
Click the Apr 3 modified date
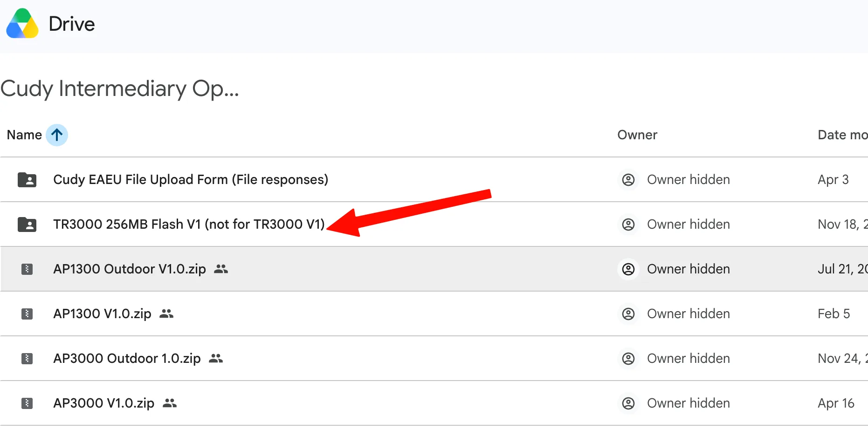(834, 180)
